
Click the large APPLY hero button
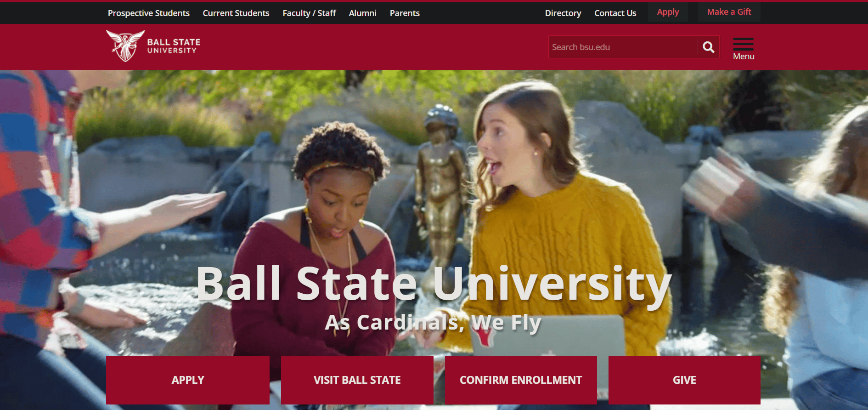[x=188, y=380]
